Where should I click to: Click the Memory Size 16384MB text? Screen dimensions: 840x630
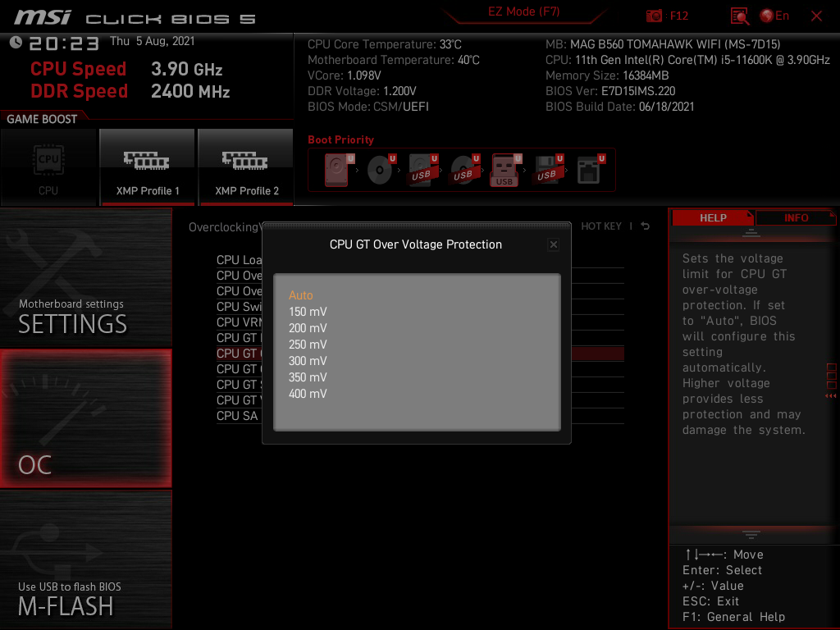coord(607,75)
